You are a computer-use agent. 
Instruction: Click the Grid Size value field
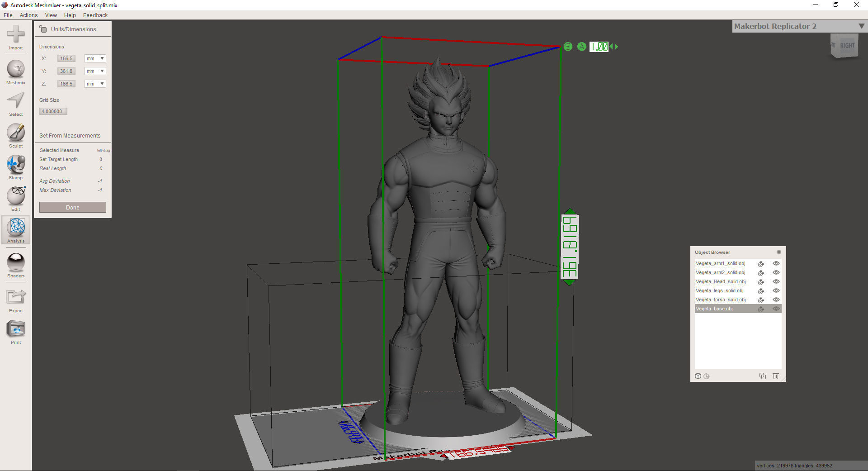pos(53,111)
